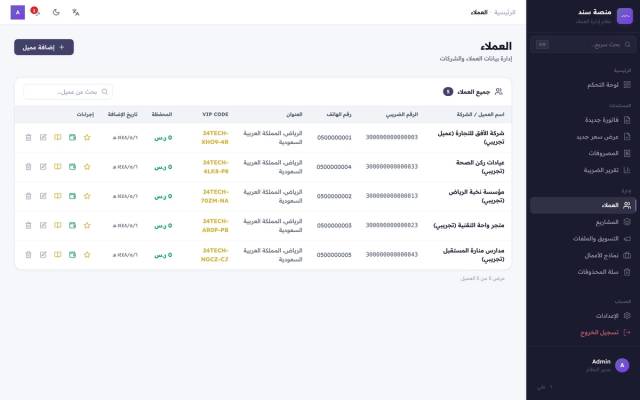The image size is (640, 400).
Task: Click phone number 0500000002
Action: [334, 196]
